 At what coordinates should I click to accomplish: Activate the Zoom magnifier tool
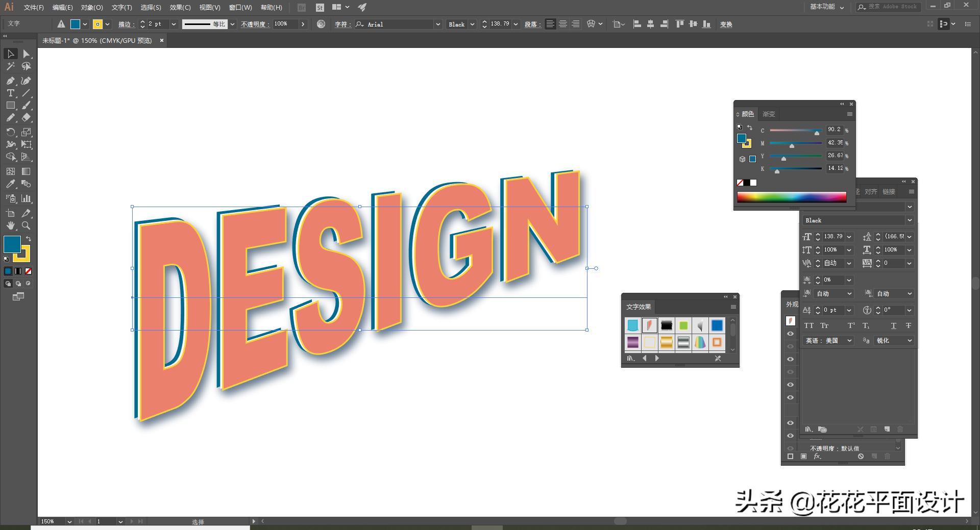[x=26, y=225]
